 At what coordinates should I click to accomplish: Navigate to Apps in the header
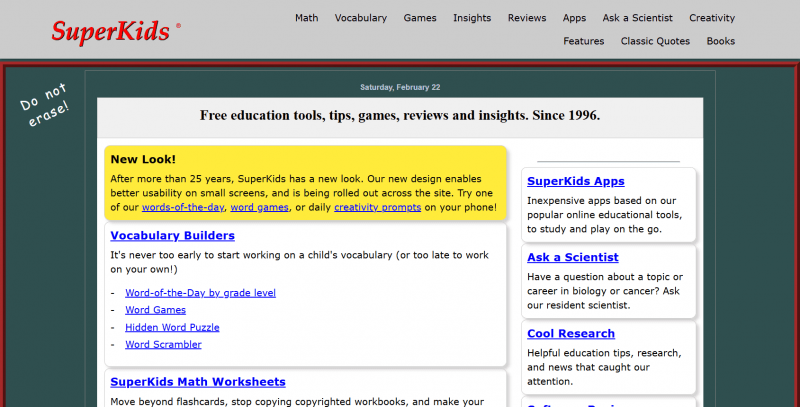click(x=574, y=18)
